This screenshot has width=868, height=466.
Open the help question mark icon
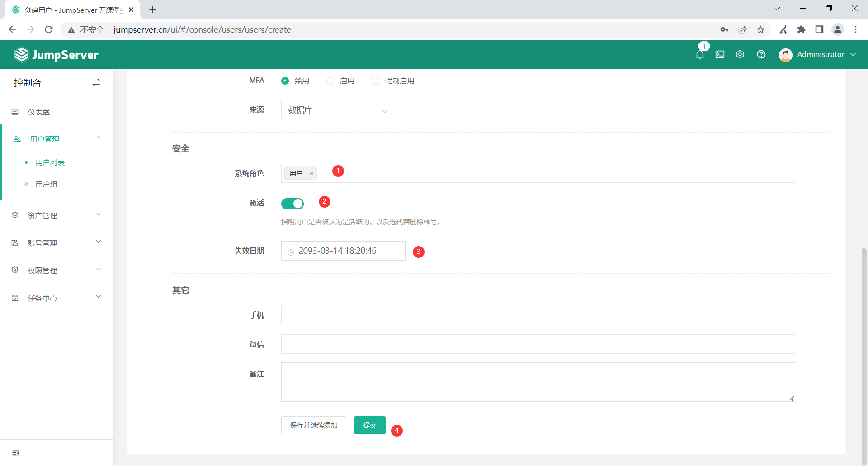(x=761, y=55)
